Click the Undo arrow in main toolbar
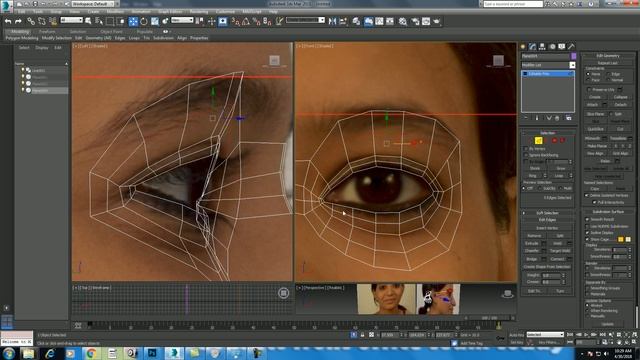This screenshot has height=360, width=640. tap(8, 21)
